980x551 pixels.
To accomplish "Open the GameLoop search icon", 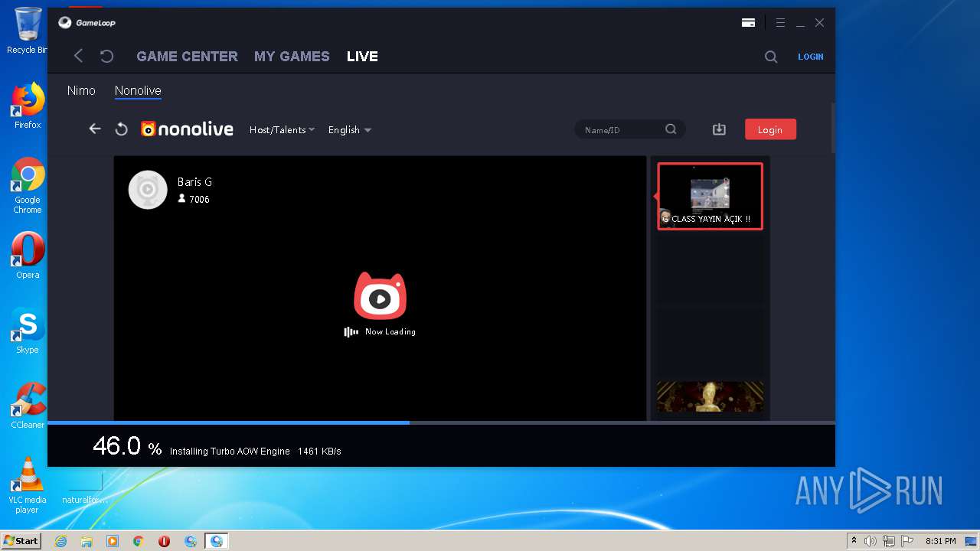I will point(771,57).
